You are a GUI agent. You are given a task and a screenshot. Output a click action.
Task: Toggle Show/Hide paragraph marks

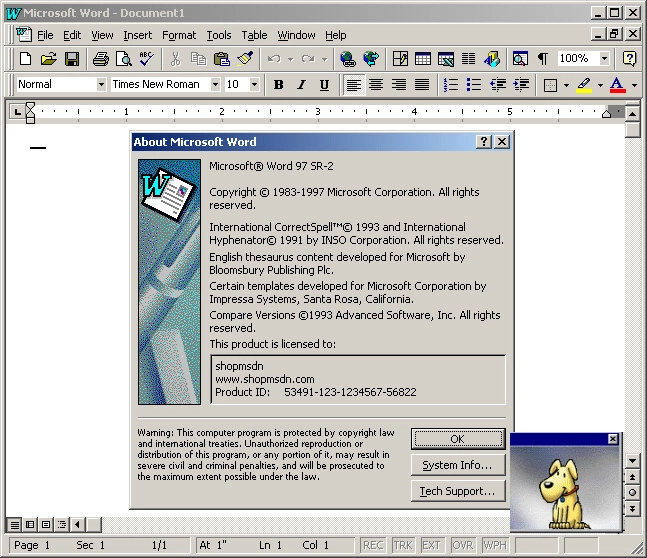tap(542, 59)
